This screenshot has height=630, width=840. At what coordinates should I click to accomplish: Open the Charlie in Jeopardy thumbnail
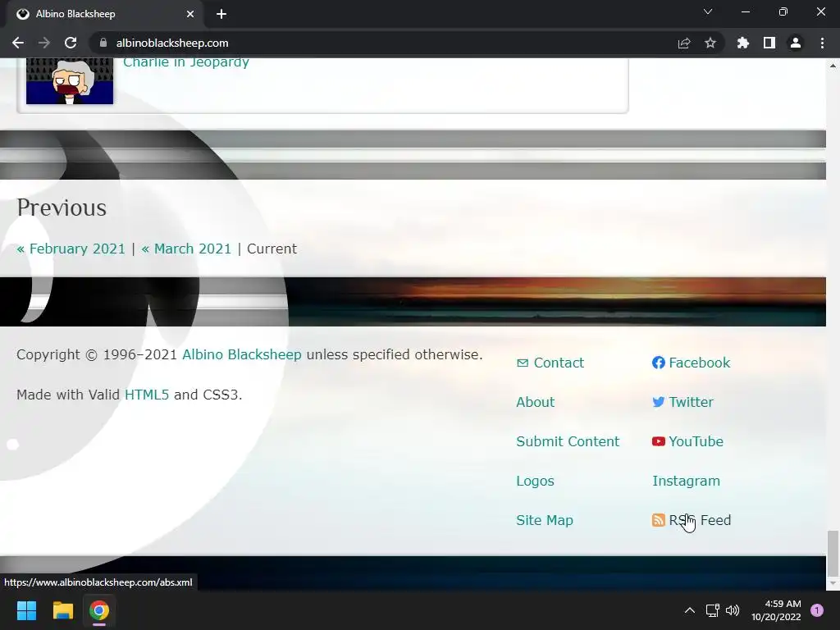click(x=70, y=81)
